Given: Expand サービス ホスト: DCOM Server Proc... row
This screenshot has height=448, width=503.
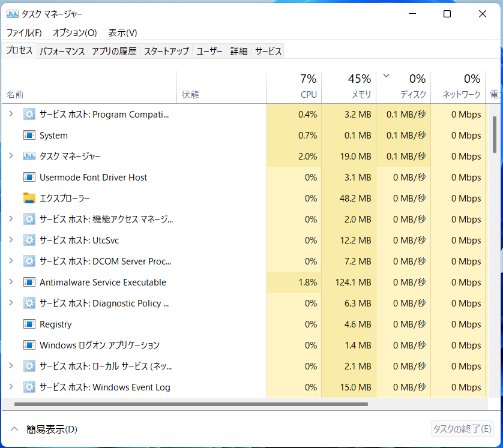Looking at the screenshot, I should click(x=11, y=261).
